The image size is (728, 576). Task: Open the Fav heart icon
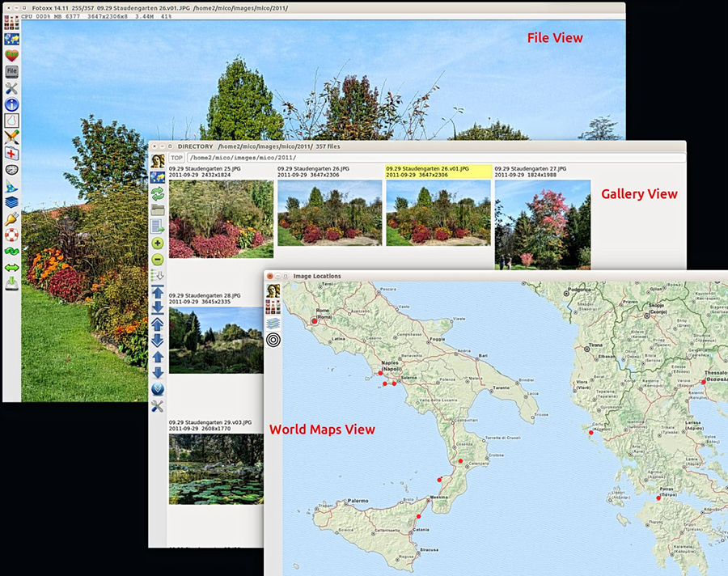[x=11, y=55]
